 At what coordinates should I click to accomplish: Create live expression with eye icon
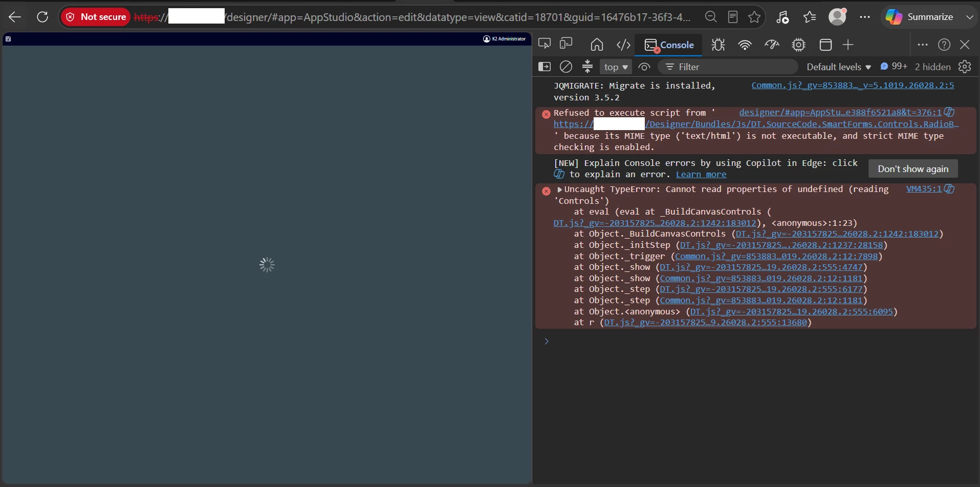pos(644,67)
